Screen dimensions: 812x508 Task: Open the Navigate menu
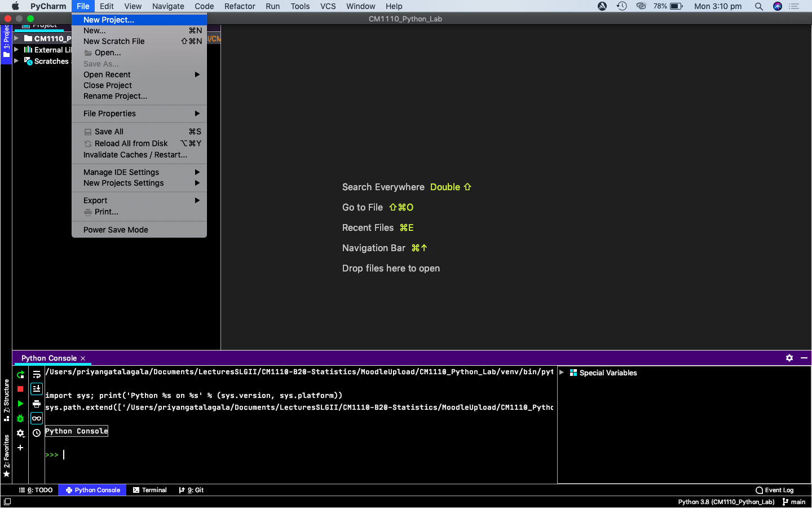pyautogui.click(x=168, y=6)
